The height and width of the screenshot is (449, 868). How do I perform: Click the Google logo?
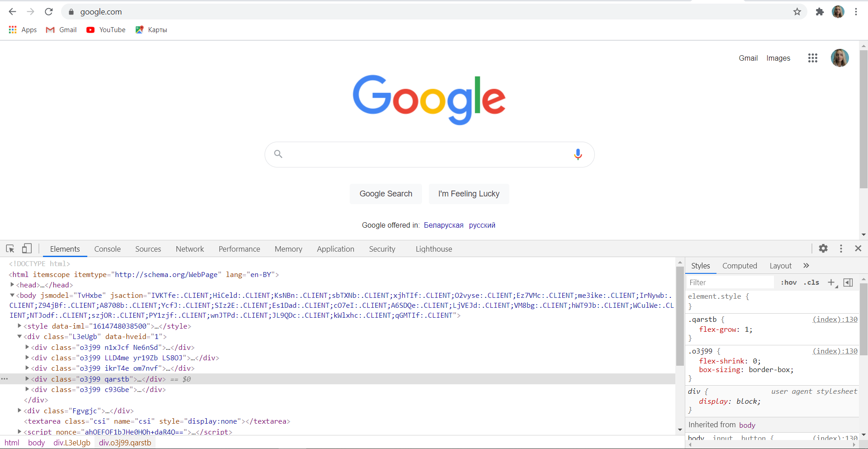click(429, 100)
